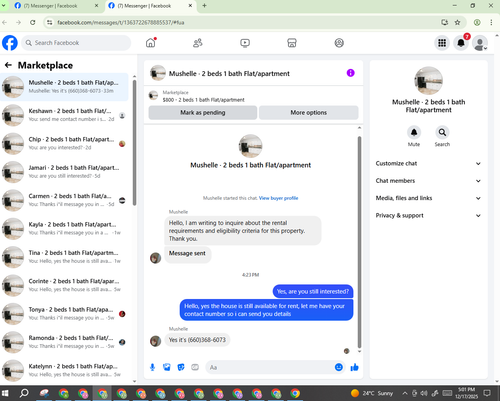Attach a photo using the image icon
Viewport: 500px width, 401px height.
[x=167, y=367]
